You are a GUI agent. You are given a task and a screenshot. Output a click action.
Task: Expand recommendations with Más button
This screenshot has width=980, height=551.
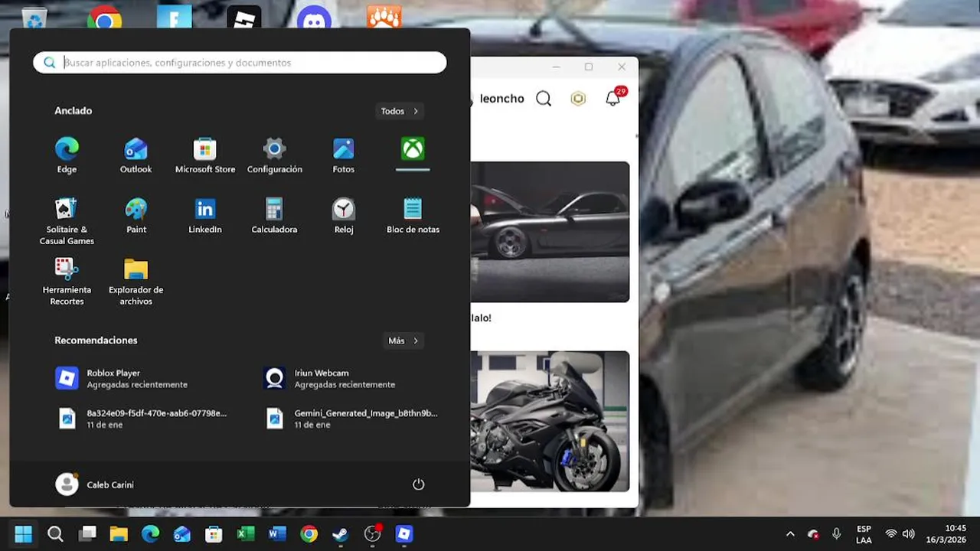(x=403, y=341)
